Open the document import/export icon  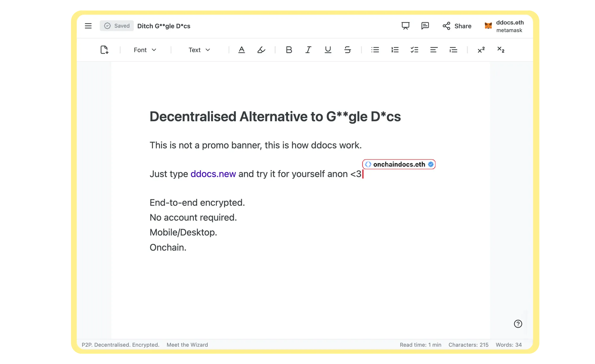click(105, 50)
